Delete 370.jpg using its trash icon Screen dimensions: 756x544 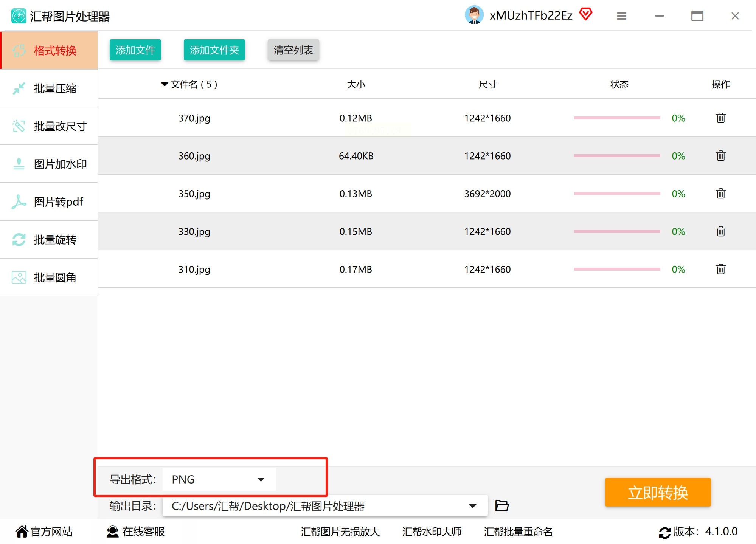[x=720, y=118]
